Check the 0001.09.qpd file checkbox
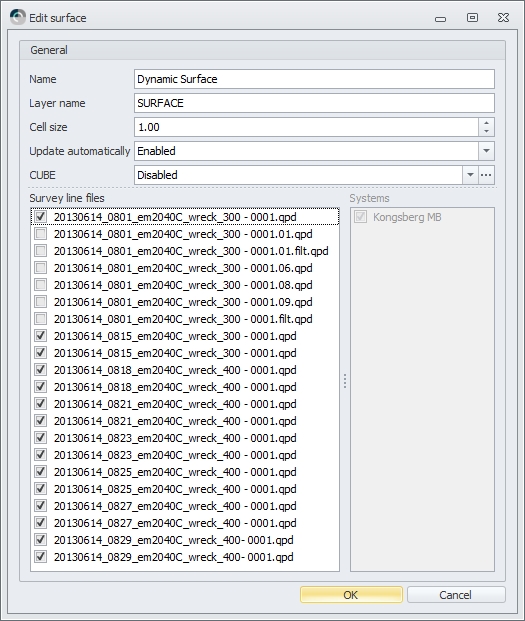Viewport: 525px width, 621px height. [40, 302]
